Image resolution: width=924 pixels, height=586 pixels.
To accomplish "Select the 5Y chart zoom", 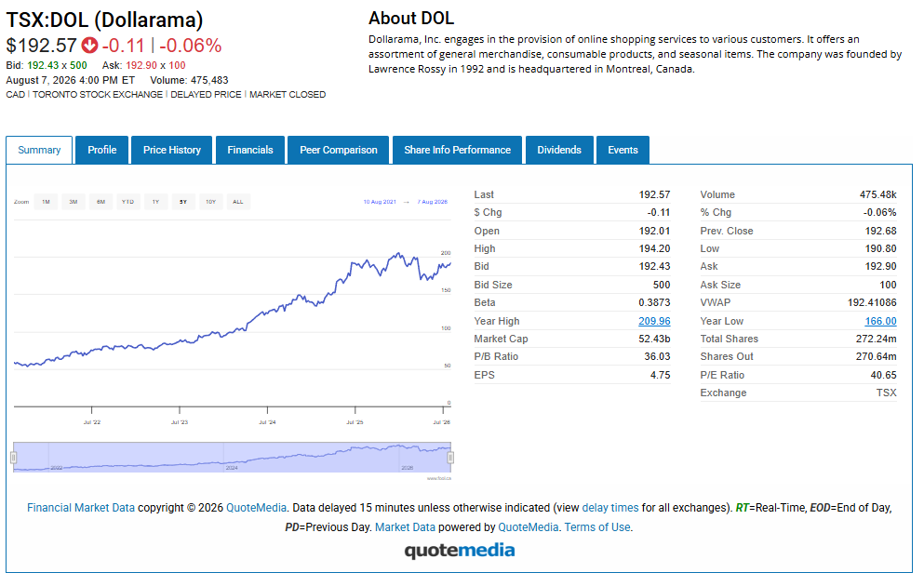I will point(183,202).
